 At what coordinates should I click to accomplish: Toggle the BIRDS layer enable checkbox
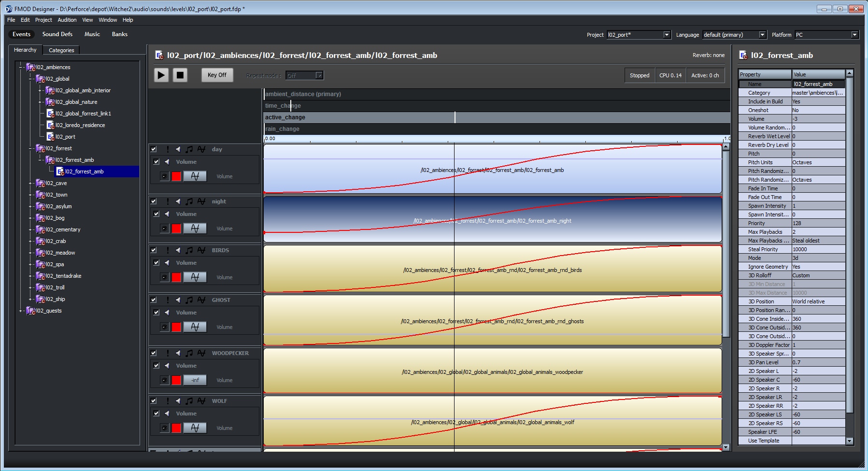[x=153, y=250]
